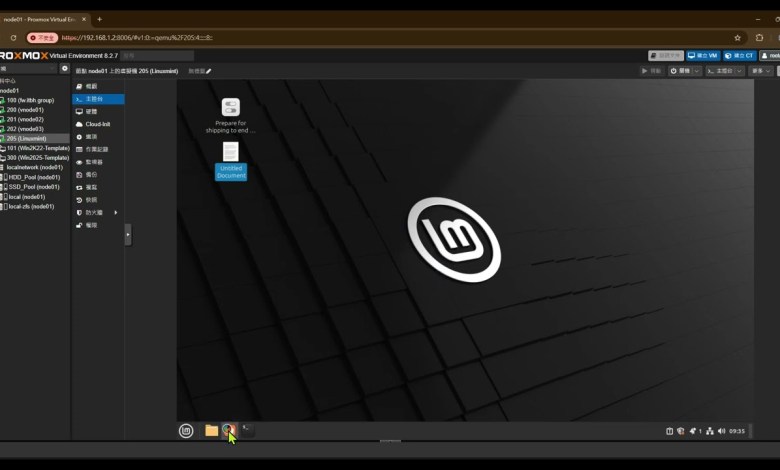Open the Summary (概觀) tab in VM menu
The image size is (780, 470).
(x=98, y=87)
